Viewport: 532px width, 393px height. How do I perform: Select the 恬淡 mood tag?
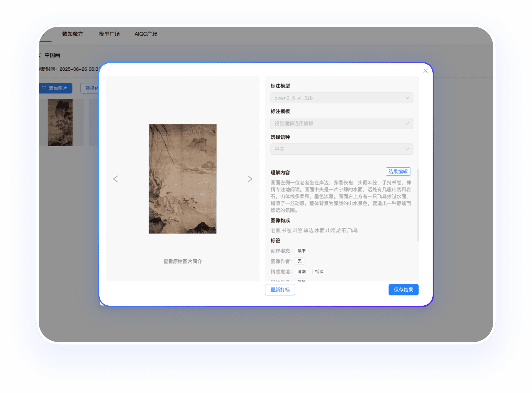[x=319, y=271]
